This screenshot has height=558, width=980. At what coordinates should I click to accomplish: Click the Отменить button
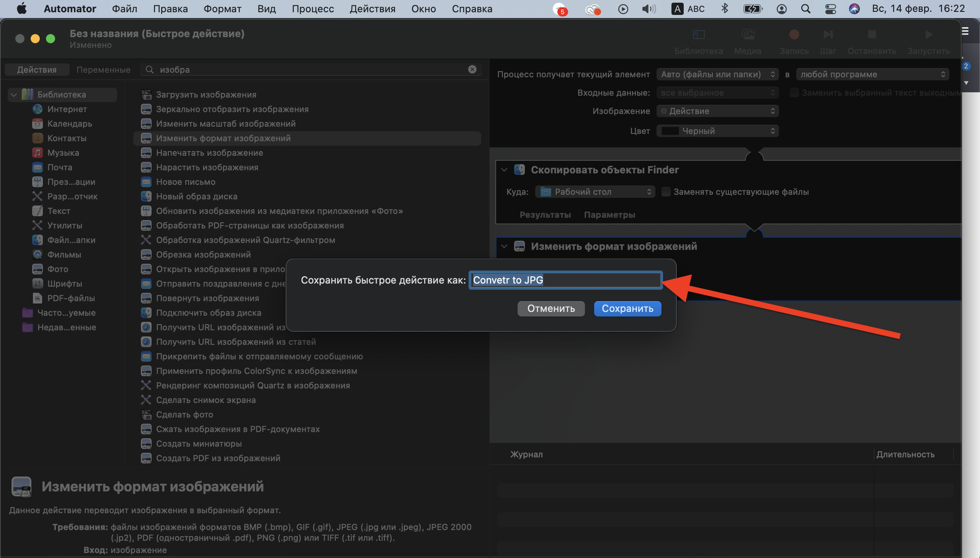(x=551, y=309)
